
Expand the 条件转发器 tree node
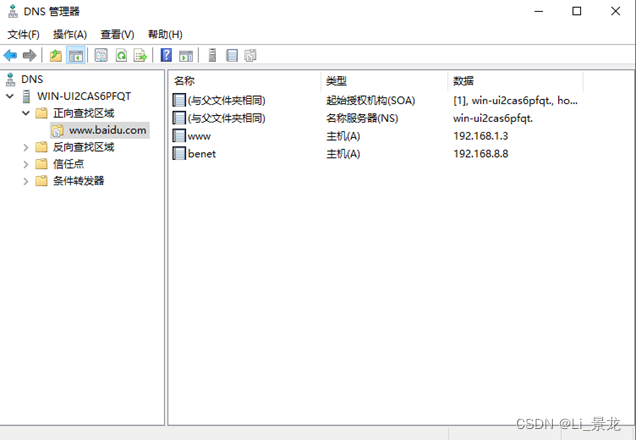pos(26,181)
